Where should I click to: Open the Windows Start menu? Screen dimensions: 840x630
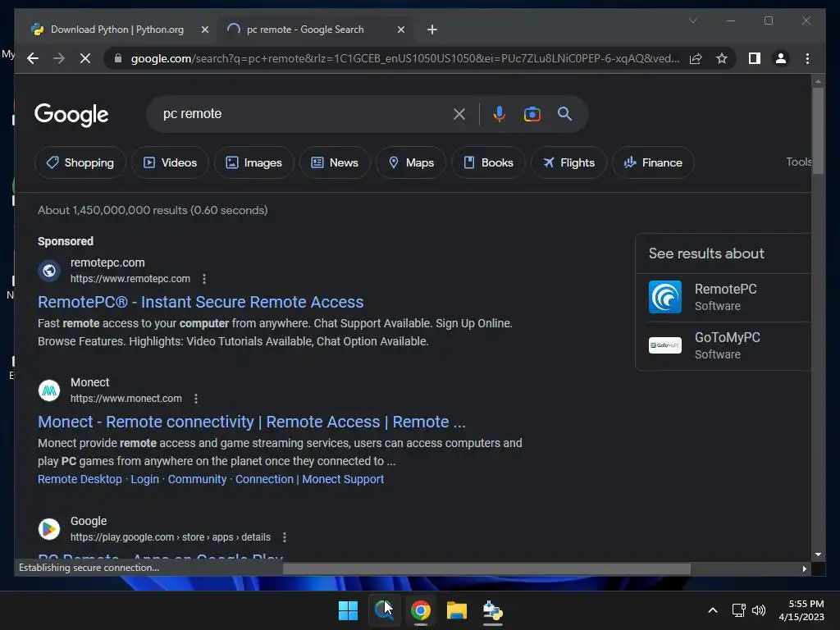pos(348,610)
